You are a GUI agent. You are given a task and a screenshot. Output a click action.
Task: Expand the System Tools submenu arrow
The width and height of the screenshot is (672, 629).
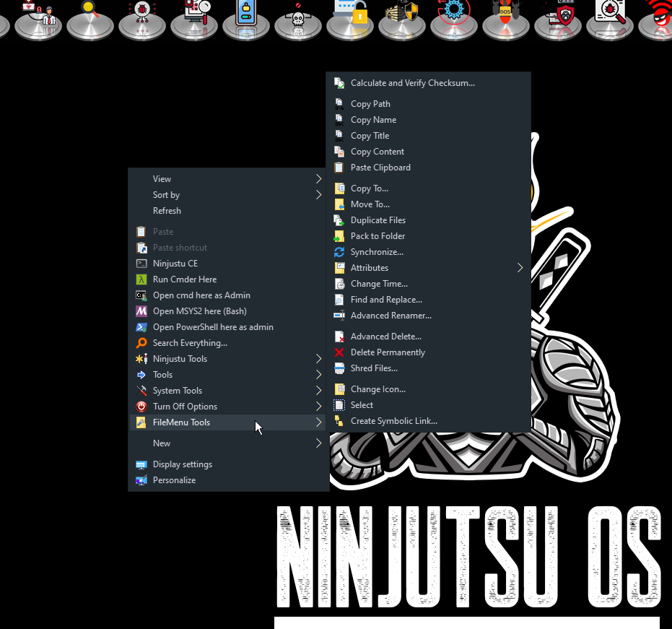318,390
